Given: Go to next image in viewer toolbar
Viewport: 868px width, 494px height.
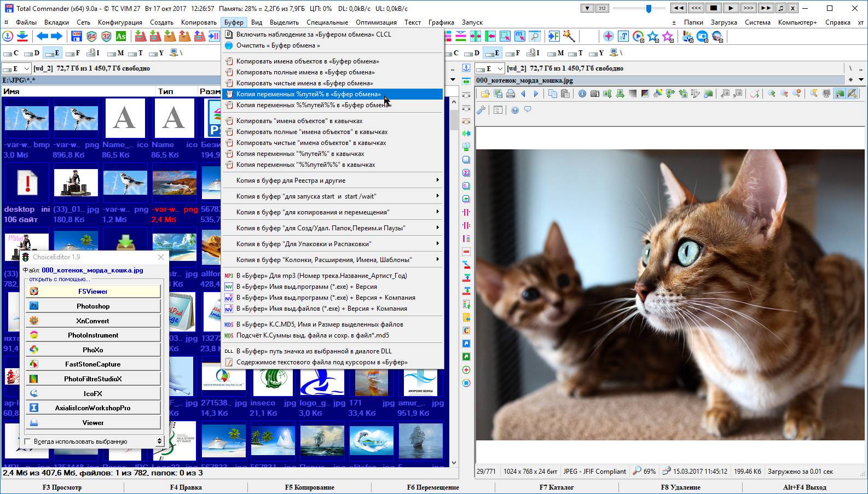Looking at the screenshot, I should 536,94.
